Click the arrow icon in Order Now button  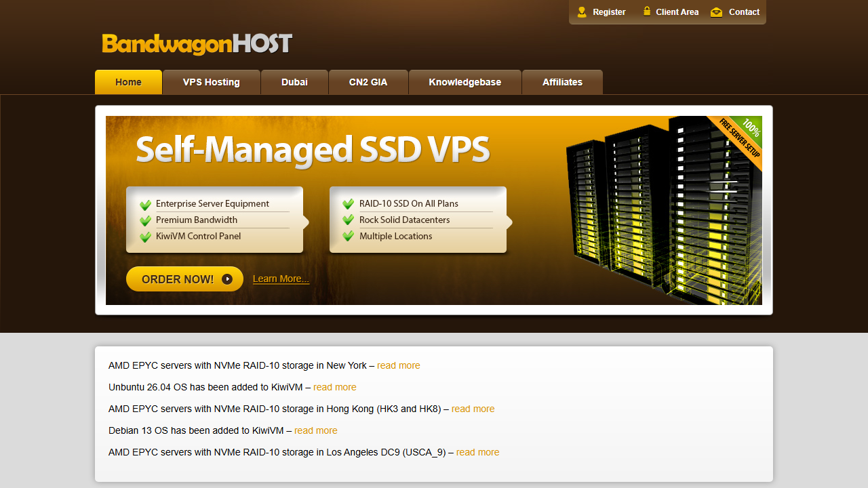point(227,279)
